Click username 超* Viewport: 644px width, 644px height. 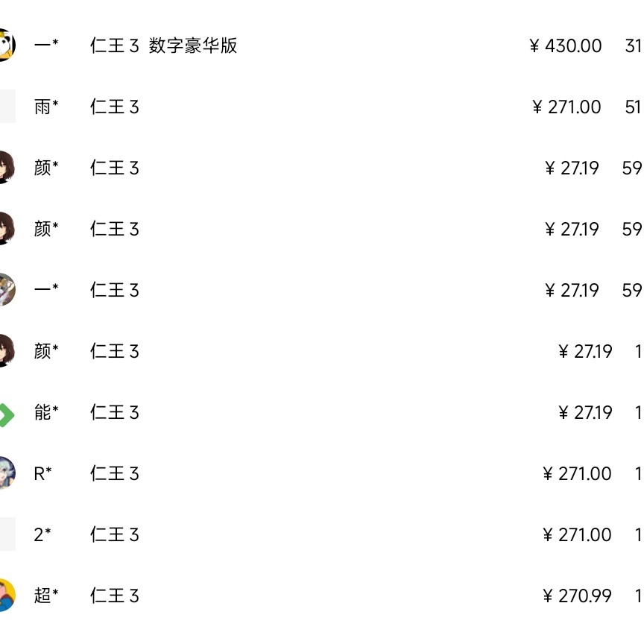46,596
